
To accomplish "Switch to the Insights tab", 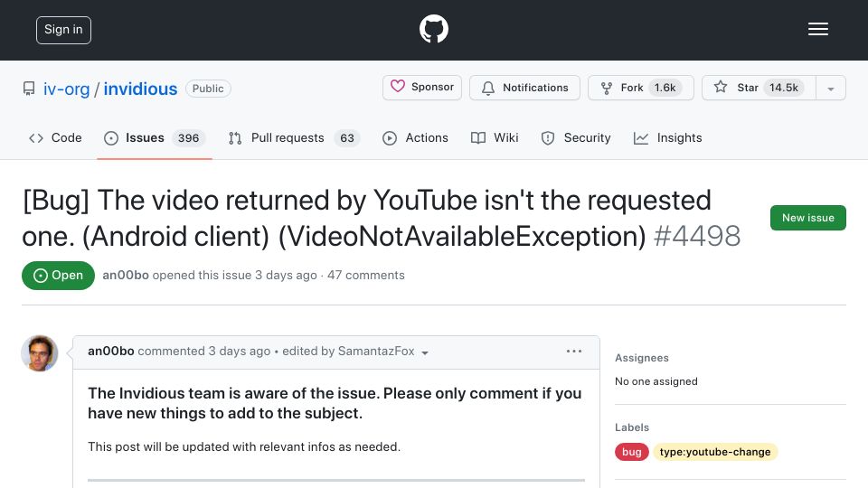I will (667, 137).
